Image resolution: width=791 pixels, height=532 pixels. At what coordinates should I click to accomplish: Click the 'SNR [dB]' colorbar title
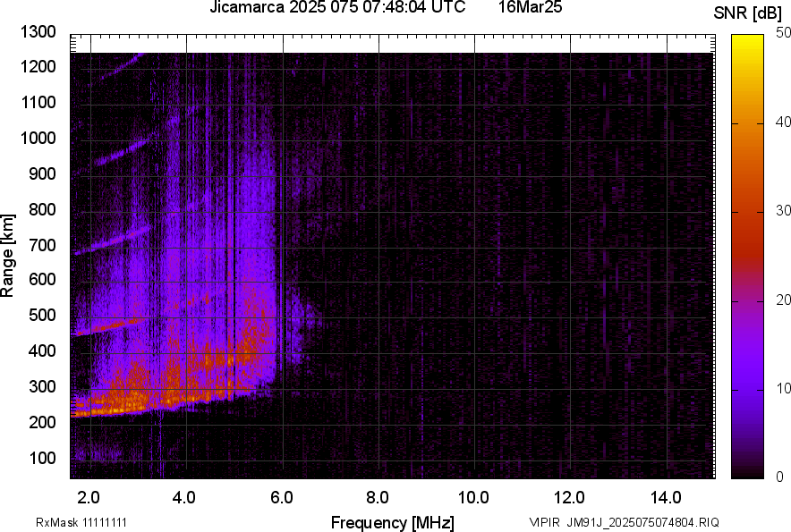pos(748,13)
